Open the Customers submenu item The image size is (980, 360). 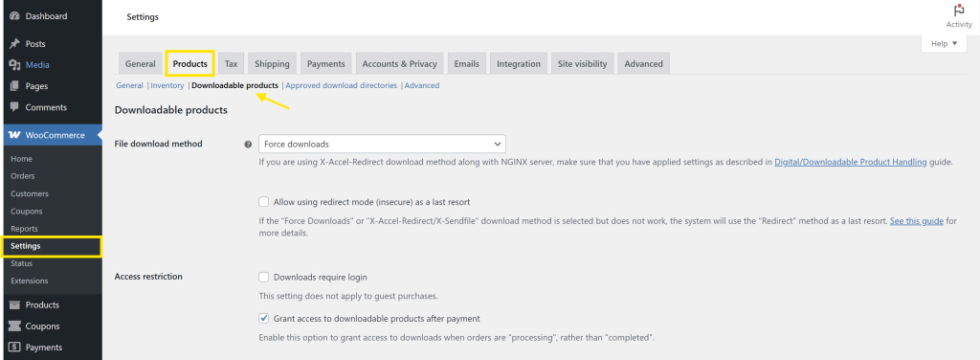pos(30,193)
